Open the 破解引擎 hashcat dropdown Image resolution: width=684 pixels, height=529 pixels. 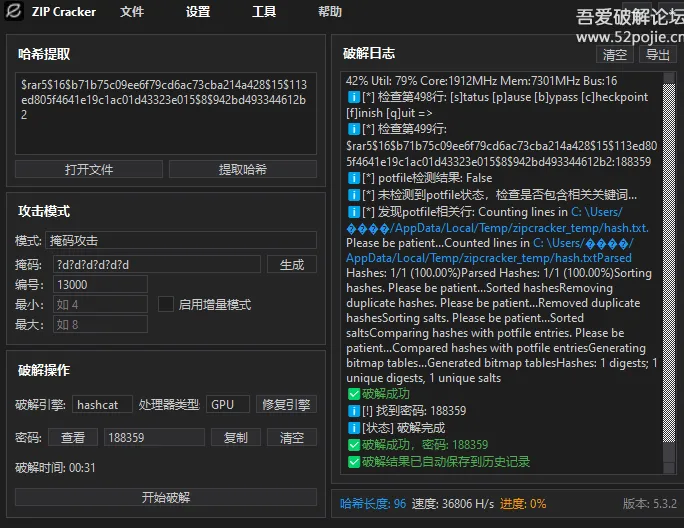pos(103,405)
